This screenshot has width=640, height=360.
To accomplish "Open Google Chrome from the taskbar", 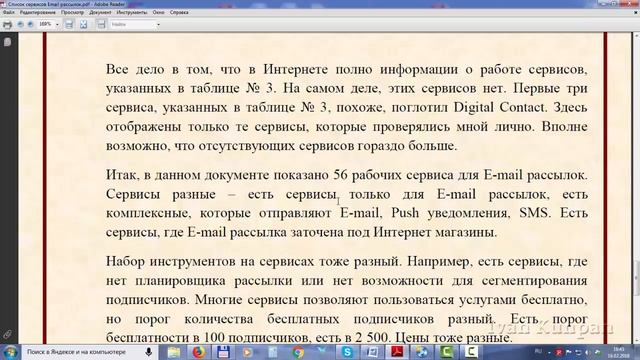I will (298, 352).
